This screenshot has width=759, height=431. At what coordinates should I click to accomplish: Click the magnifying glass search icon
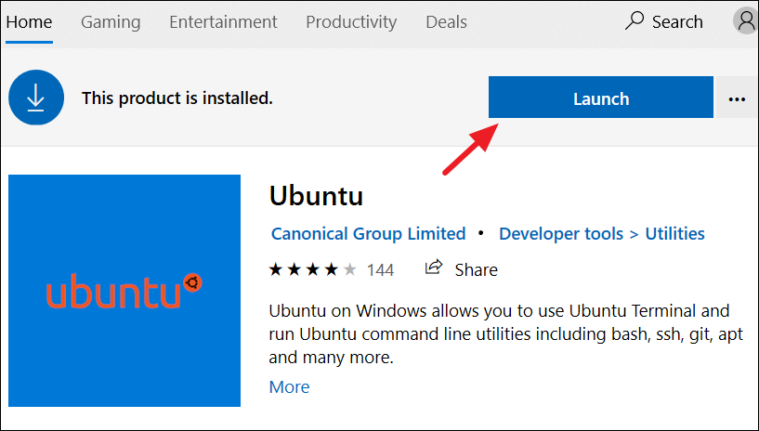[634, 21]
